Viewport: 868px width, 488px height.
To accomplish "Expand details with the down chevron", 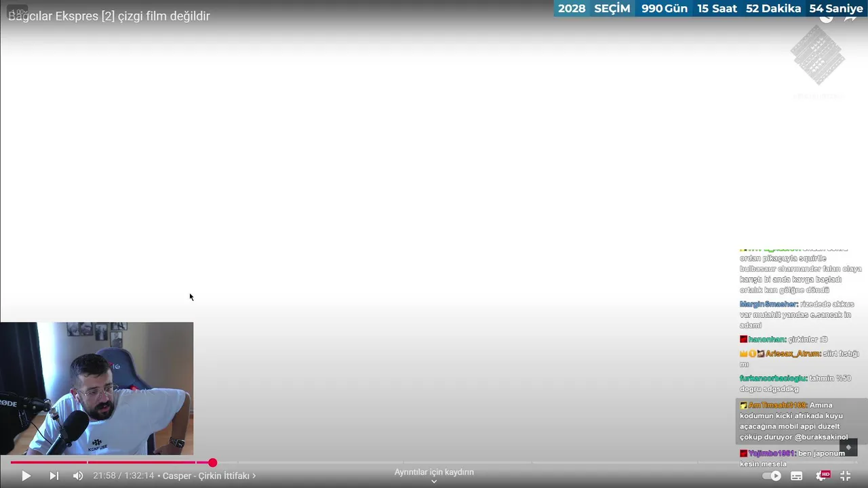I will pos(434,482).
